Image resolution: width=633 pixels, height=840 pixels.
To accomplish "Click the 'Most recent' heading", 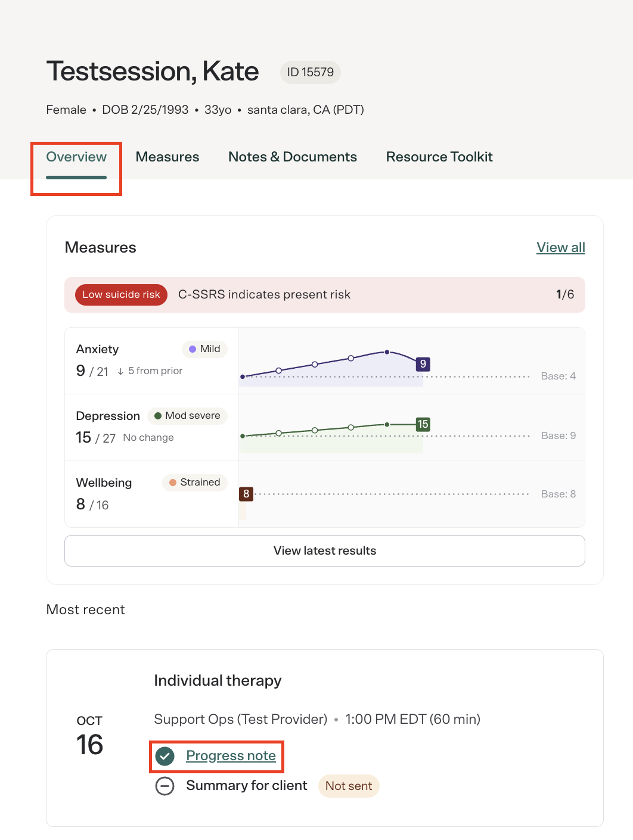I will pos(86,609).
